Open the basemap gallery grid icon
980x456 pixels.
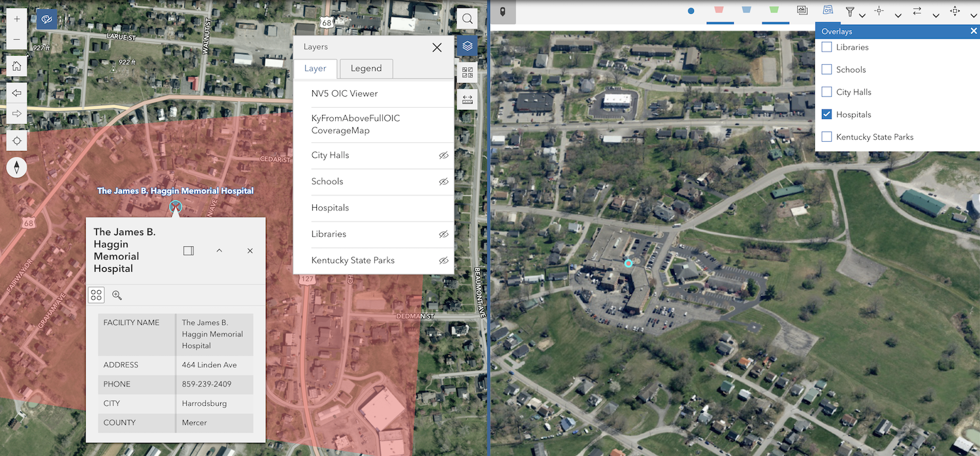coord(467,73)
